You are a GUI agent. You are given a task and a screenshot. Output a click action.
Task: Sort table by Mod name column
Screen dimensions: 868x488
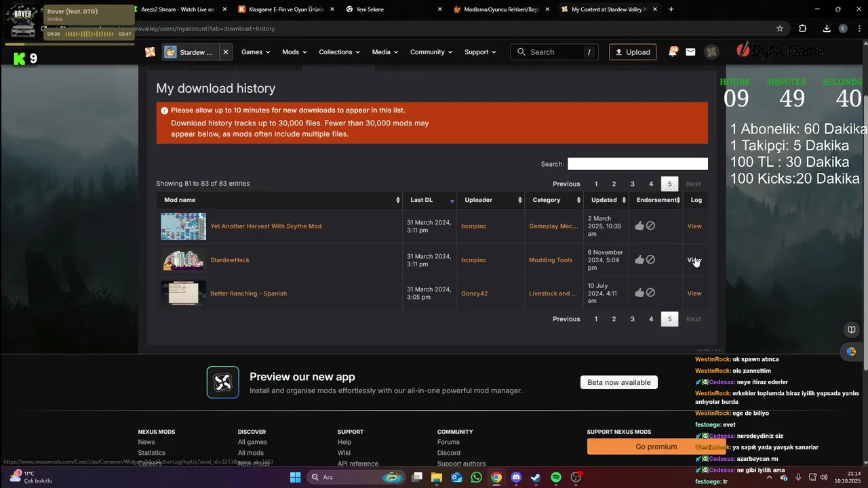click(x=279, y=200)
